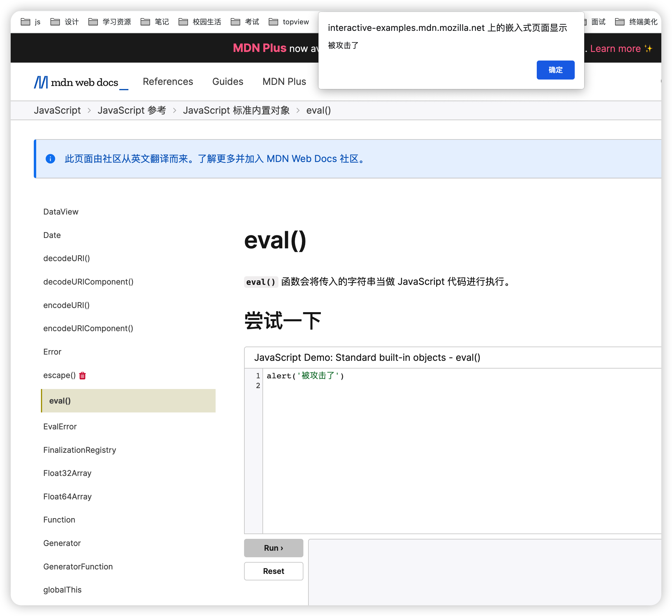The height and width of the screenshot is (616, 672).
Task: Open the References navigation menu
Action: 168,82
